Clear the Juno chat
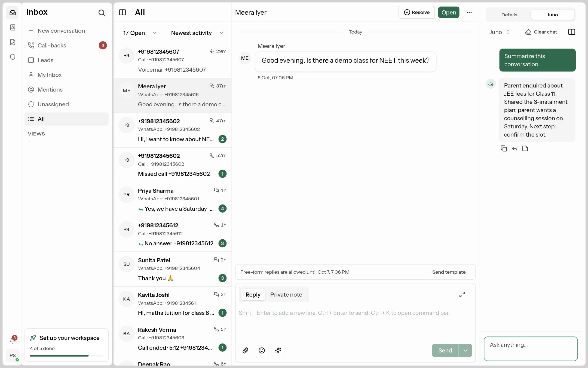 tap(541, 32)
